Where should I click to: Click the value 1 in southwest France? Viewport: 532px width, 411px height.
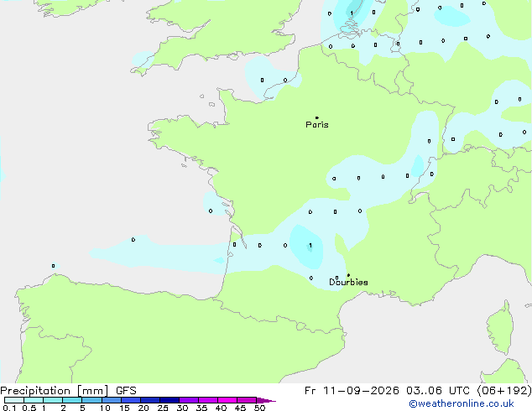tap(310, 245)
